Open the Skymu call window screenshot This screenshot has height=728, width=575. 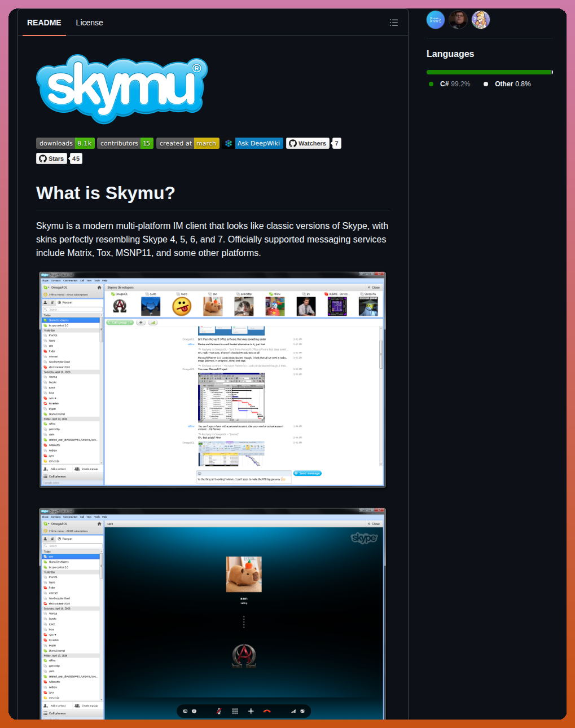click(x=213, y=614)
